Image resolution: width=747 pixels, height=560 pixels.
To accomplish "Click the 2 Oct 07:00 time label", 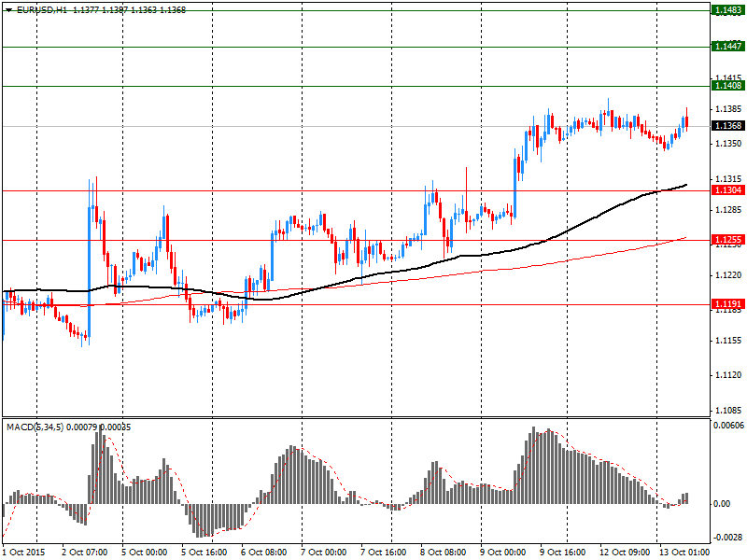I will click(85, 553).
